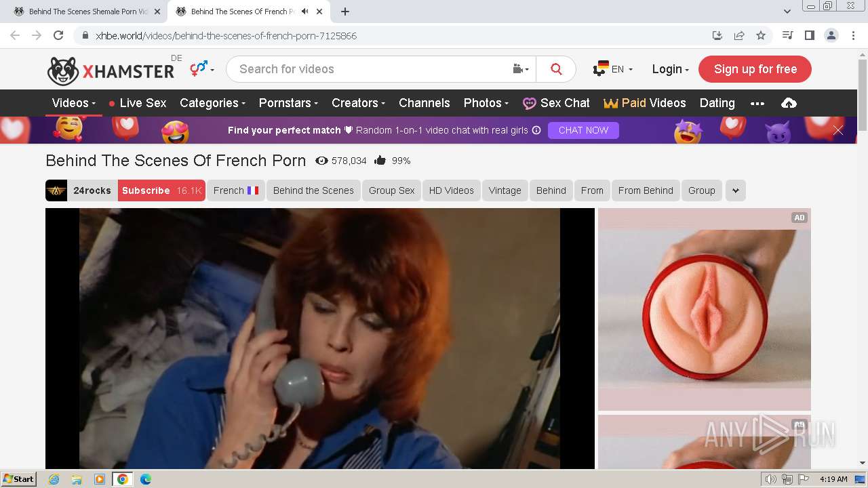
Task: Select the Group Sex tag
Action: point(391,190)
